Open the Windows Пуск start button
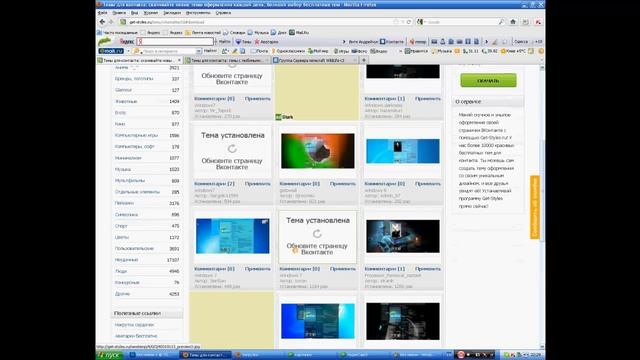The height and width of the screenshot is (360, 640). click(x=109, y=355)
